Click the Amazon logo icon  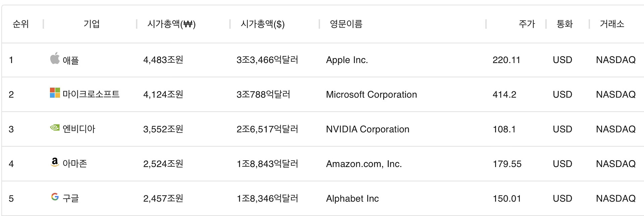point(55,162)
